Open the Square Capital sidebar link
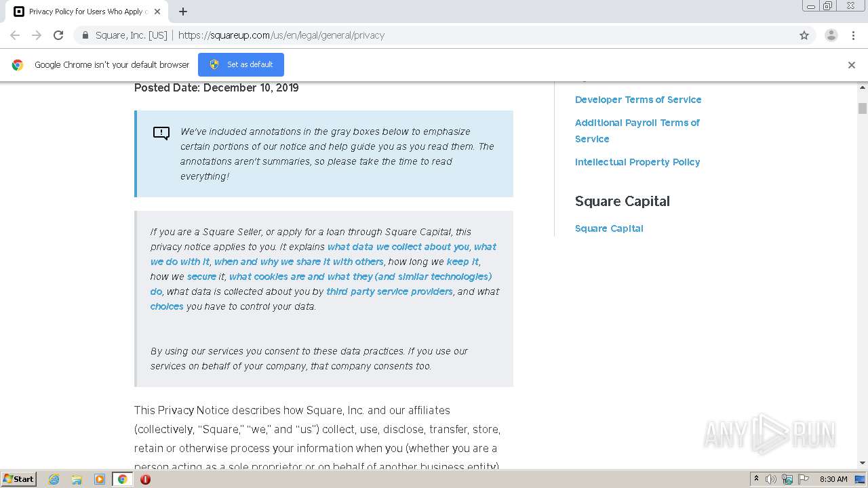Viewport: 868px width, 488px height. pyautogui.click(x=609, y=228)
